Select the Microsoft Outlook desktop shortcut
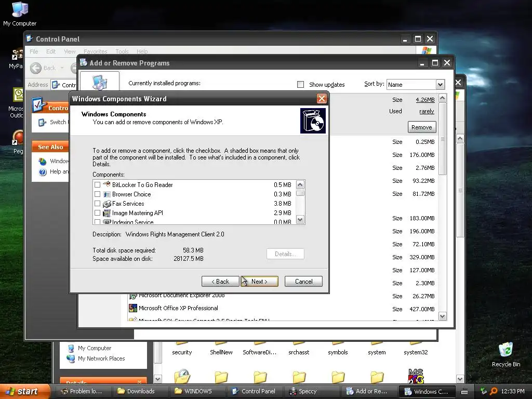Image resolution: width=532 pixels, height=399 pixels. tap(16, 103)
